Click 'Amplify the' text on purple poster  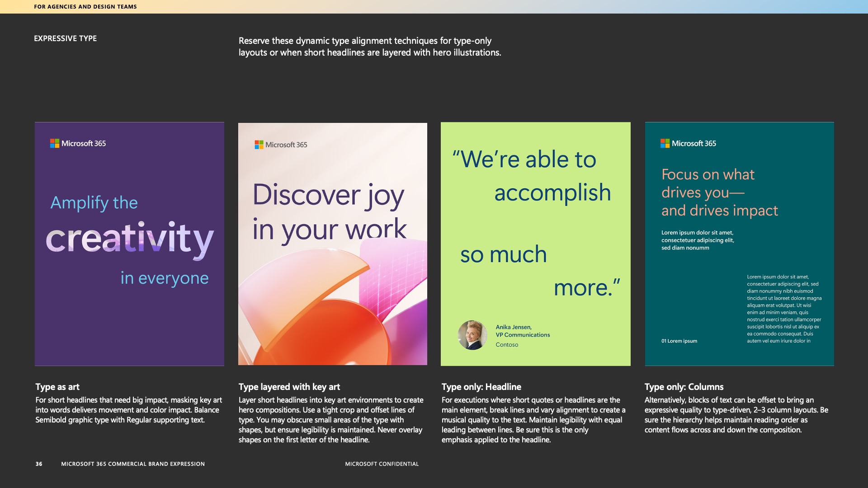(94, 203)
